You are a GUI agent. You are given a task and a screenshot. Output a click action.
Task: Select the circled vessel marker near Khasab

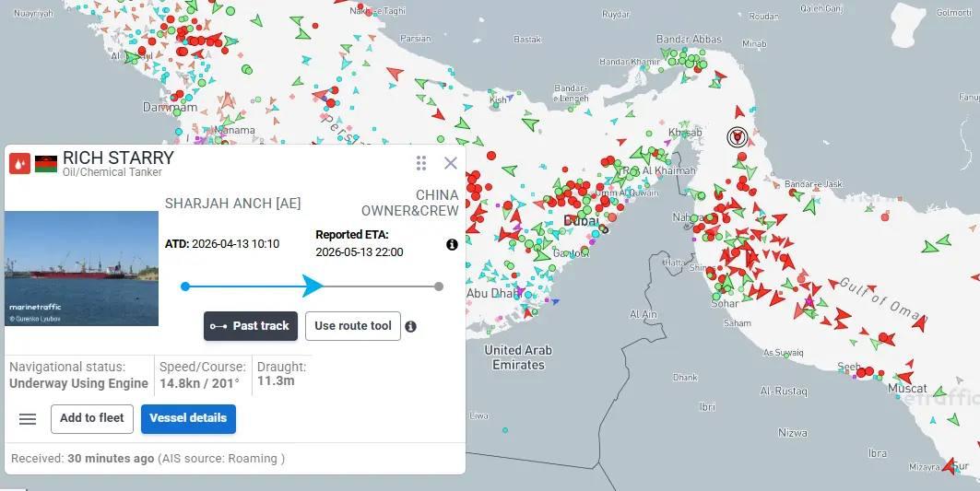pos(737,137)
